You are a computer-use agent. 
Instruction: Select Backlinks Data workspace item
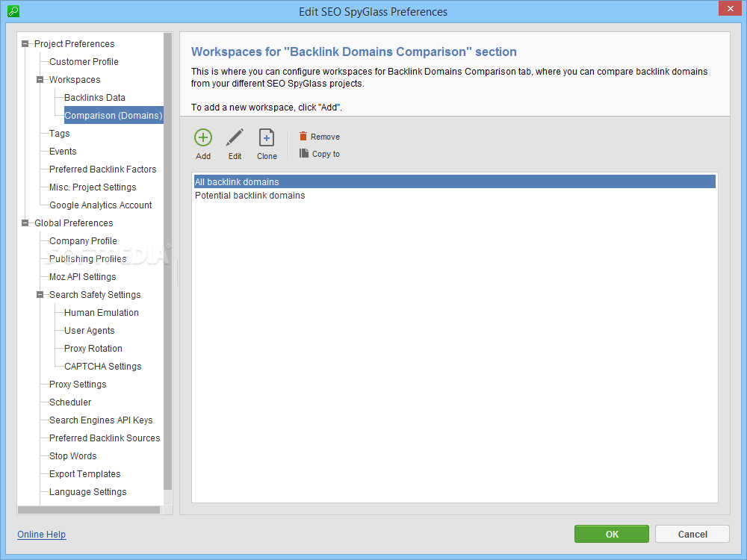95,98
